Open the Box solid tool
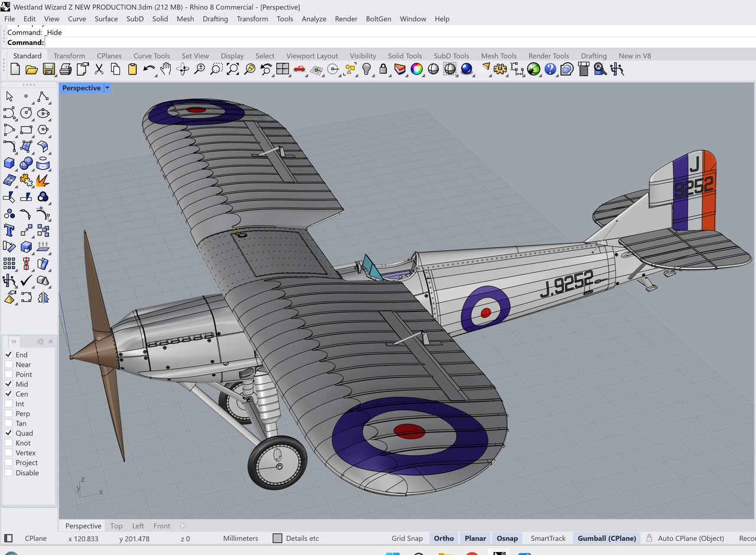756x555 pixels. click(8, 163)
